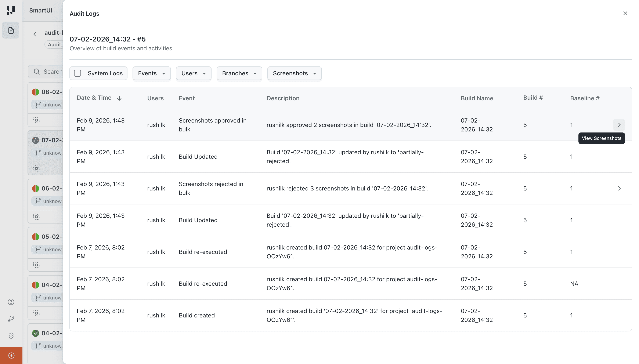This screenshot has width=639, height=364.
Task: Click the back arrow next to audit-l title
Action: coord(35,34)
